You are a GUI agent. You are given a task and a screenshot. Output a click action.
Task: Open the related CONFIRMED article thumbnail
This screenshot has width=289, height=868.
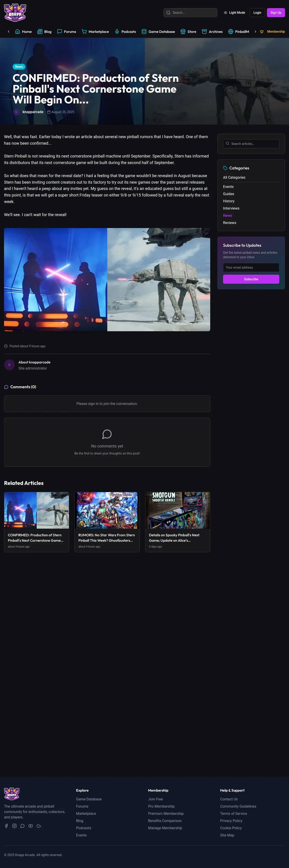[x=37, y=510]
